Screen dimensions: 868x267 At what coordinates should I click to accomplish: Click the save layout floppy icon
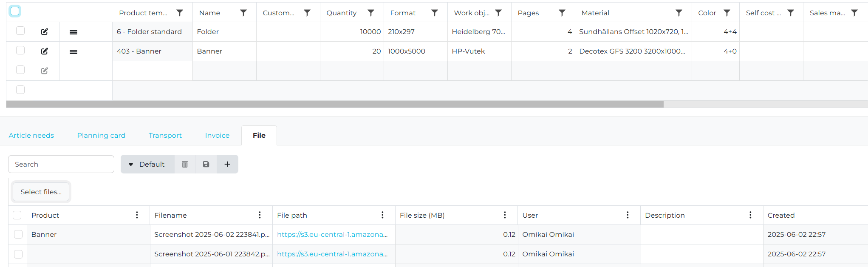coord(206,164)
